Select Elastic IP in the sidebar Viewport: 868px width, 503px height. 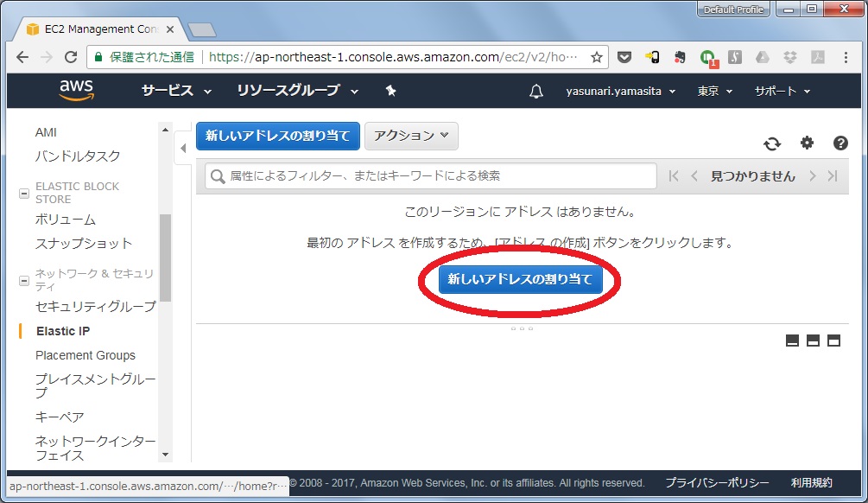(x=63, y=331)
